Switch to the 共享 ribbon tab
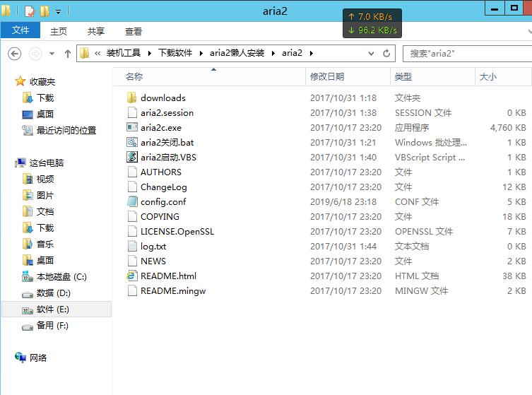532x395 pixels. point(96,32)
